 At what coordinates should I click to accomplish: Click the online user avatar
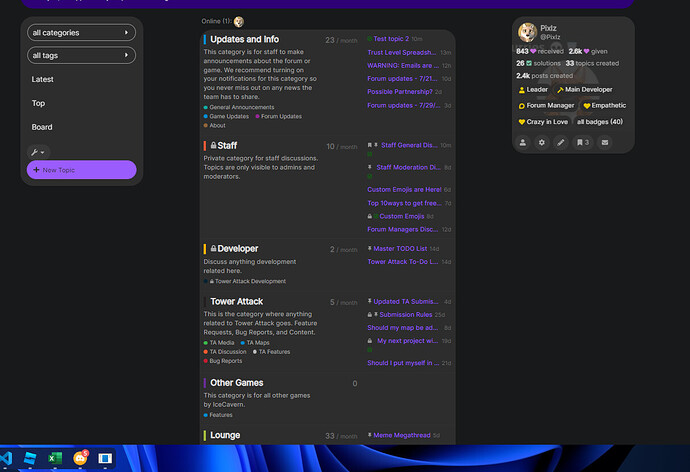pos(239,21)
